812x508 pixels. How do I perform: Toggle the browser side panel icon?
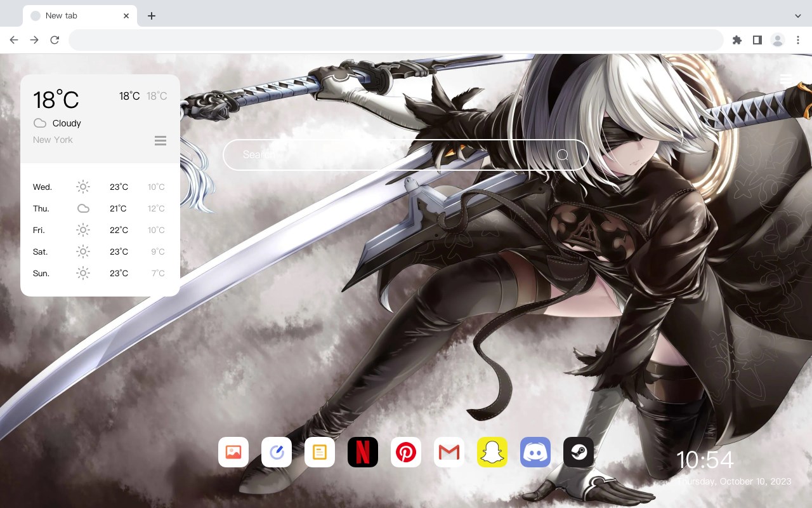click(757, 40)
